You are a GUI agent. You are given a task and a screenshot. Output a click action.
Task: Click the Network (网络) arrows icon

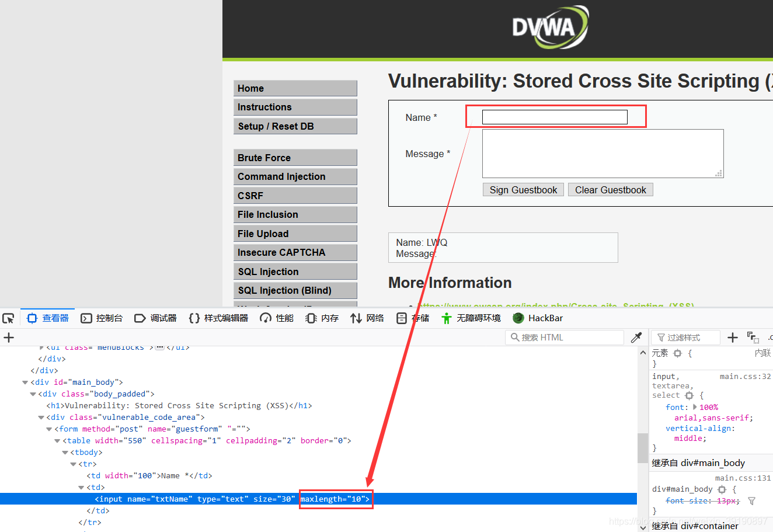356,318
